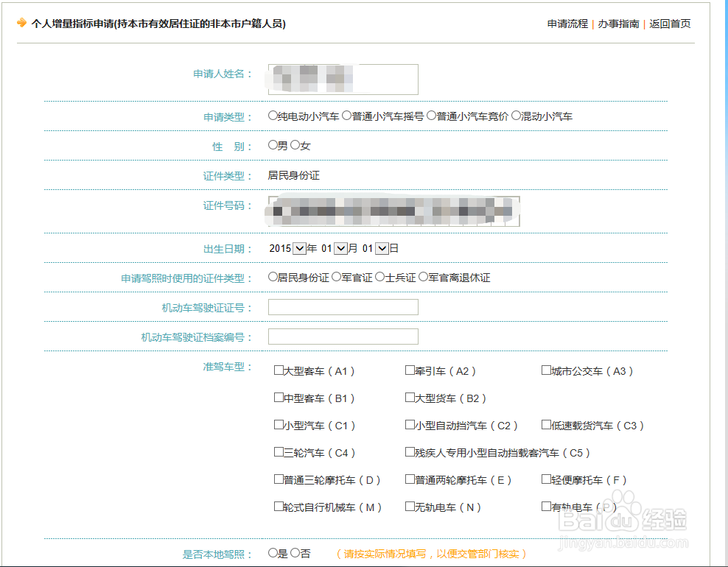Check 普通两轮摩托车（E）license class

pyautogui.click(x=408, y=479)
